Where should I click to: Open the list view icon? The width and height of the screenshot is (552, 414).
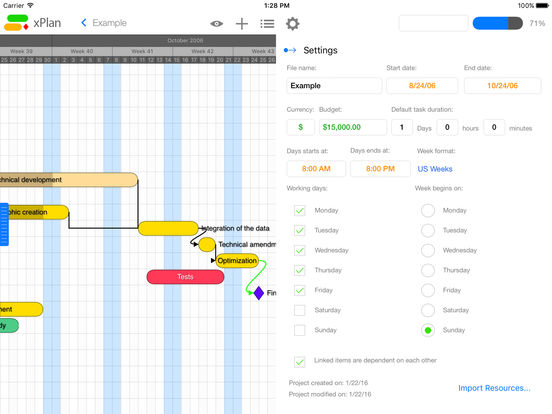pos(267,24)
